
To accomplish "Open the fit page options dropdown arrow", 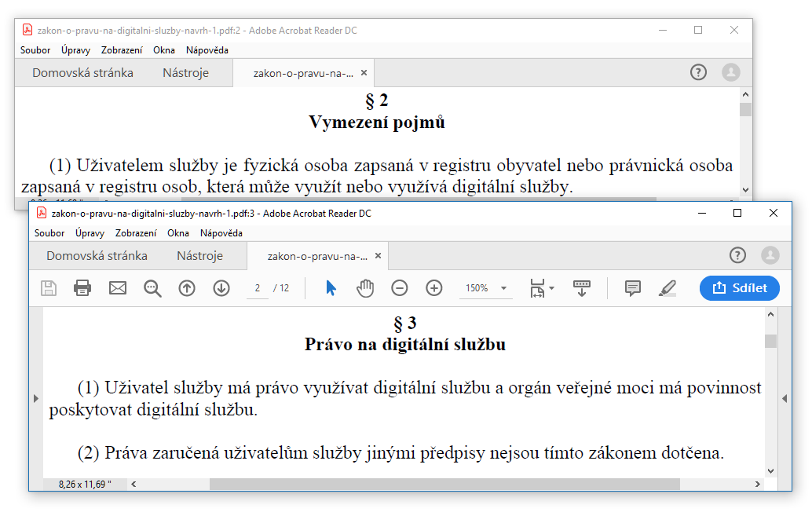I will [x=551, y=288].
